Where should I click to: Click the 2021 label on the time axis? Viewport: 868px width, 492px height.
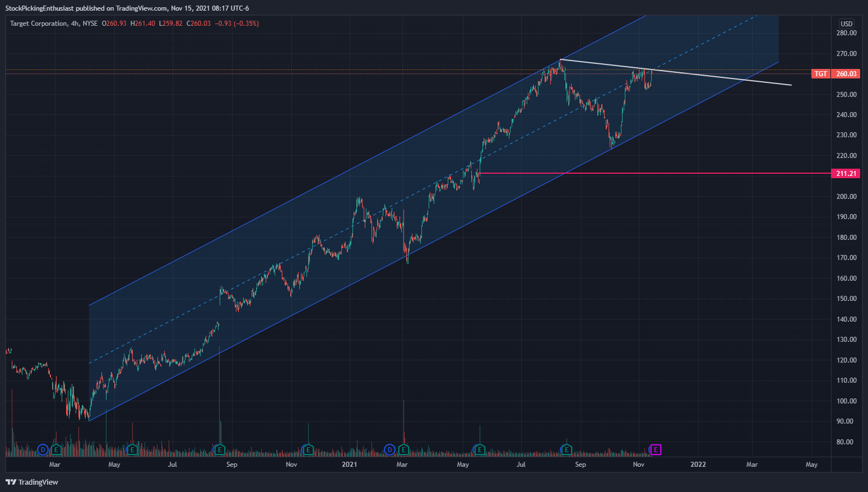tap(350, 465)
